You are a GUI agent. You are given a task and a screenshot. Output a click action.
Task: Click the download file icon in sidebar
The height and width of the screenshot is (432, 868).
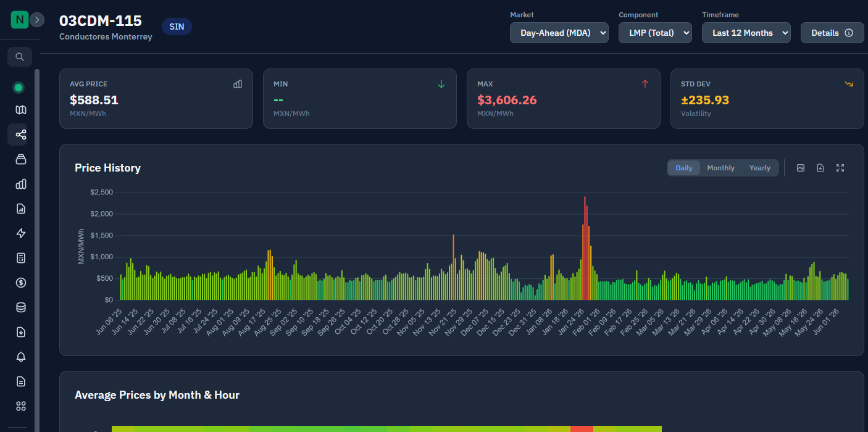click(x=21, y=332)
